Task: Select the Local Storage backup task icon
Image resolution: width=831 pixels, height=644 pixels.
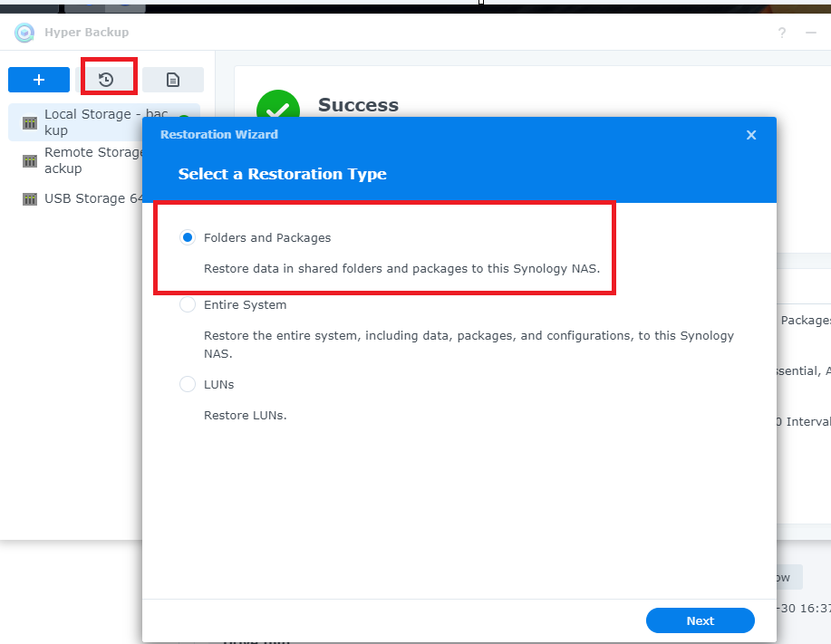Action: [28, 120]
